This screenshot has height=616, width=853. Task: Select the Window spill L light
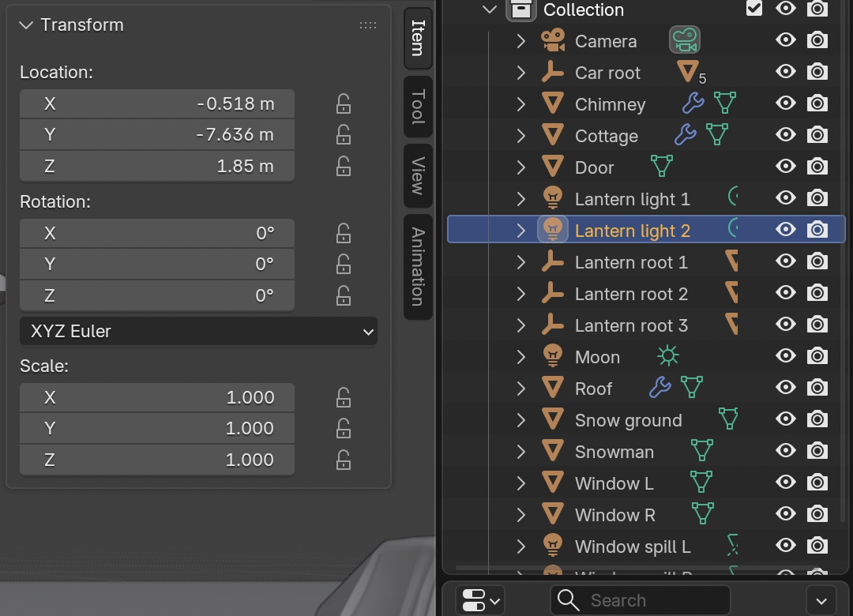(633, 547)
